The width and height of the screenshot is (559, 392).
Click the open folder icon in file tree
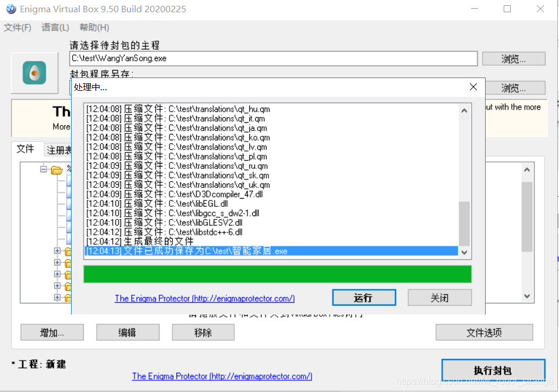click(x=56, y=169)
